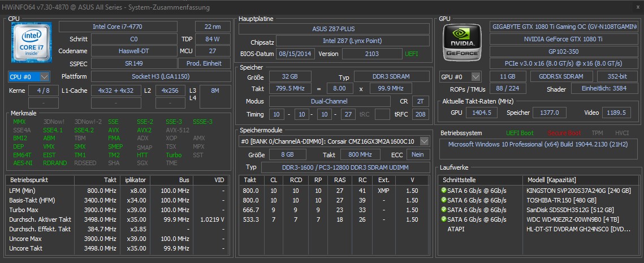Click the 88 / 224 ROPs/TMUs field
Screen dimensions: 644x263
tap(508, 89)
